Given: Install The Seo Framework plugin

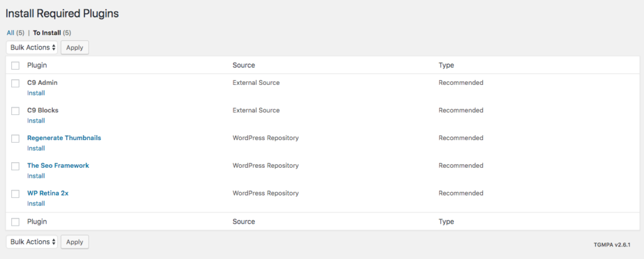Looking at the screenshot, I should [x=36, y=175].
